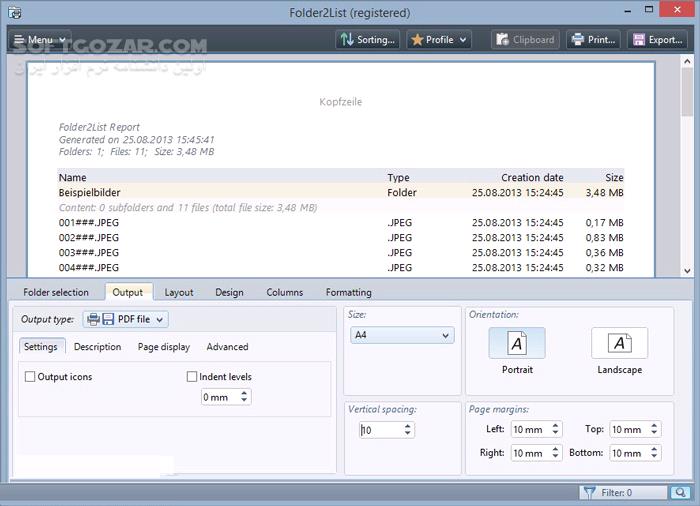
Task: Select the Page display sub-tab
Action: 164,347
